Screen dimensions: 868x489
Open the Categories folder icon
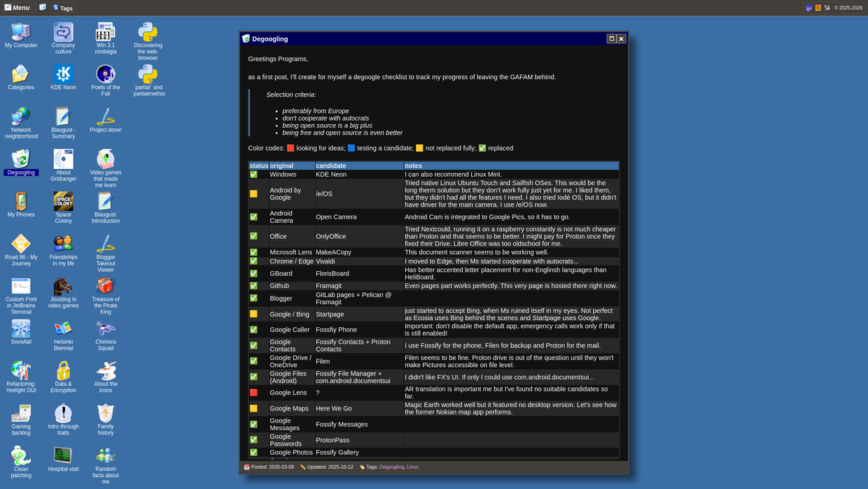coord(21,74)
